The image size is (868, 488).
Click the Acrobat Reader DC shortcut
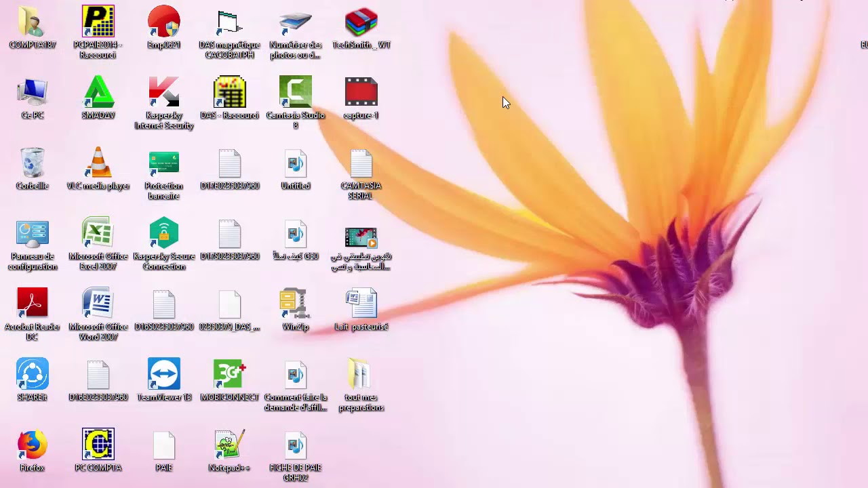32,304
